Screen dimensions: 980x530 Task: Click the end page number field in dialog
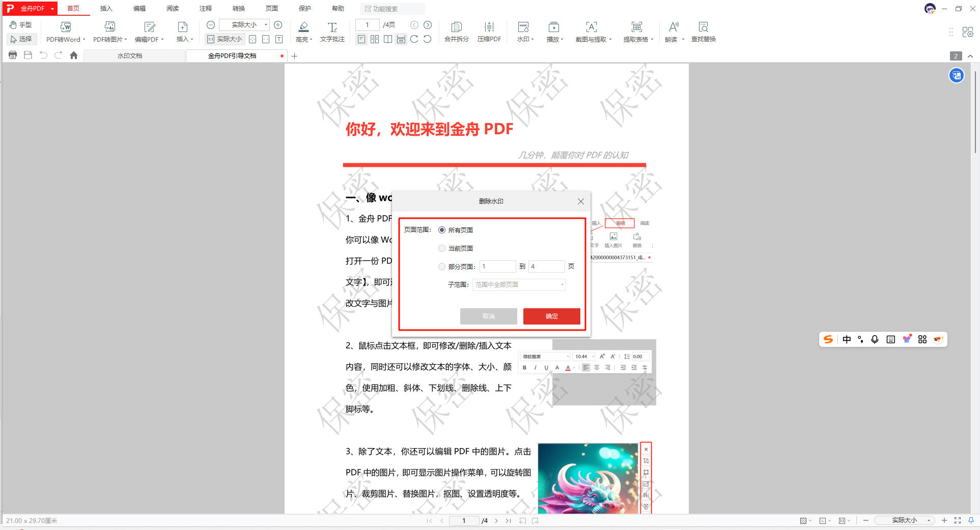click(547, 267)
